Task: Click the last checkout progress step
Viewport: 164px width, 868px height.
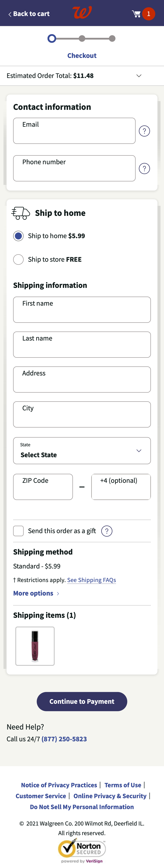Action: click(112, 39)
